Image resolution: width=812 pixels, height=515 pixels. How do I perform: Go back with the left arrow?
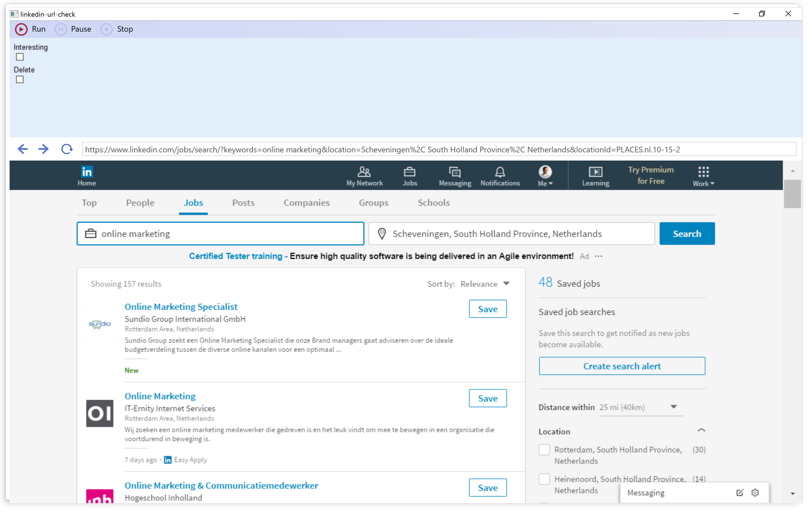tap(23, 150)
